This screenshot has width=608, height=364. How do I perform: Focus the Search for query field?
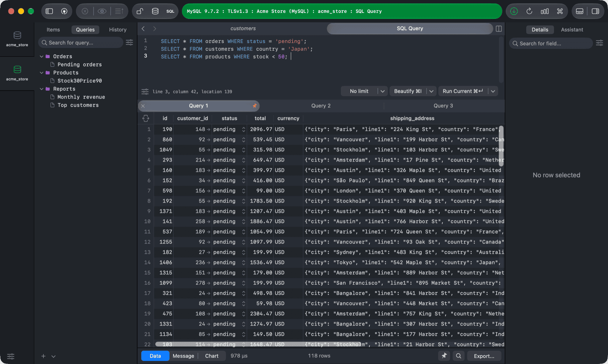click(81, 43)
